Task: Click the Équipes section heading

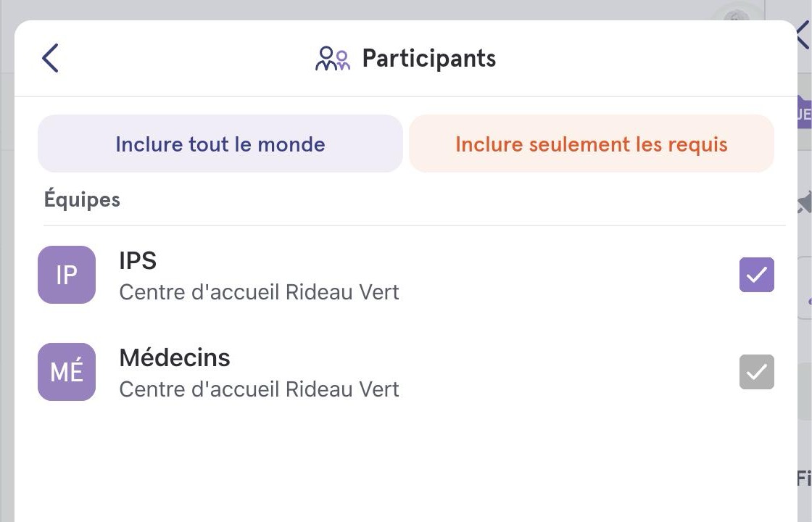Action: coord(82,199)
